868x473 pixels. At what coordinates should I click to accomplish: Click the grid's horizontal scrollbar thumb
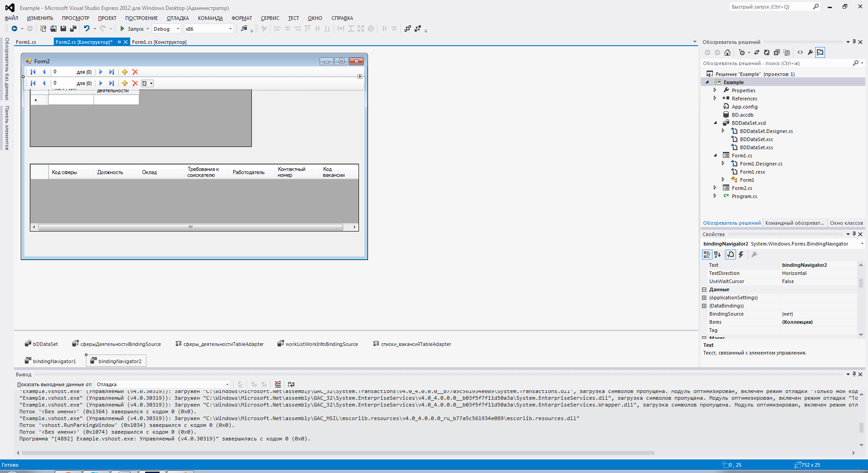[x=190, y=227]
